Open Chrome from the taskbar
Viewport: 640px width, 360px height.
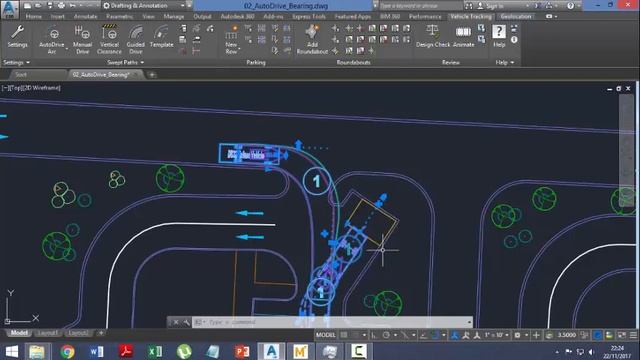pos(67,351)
